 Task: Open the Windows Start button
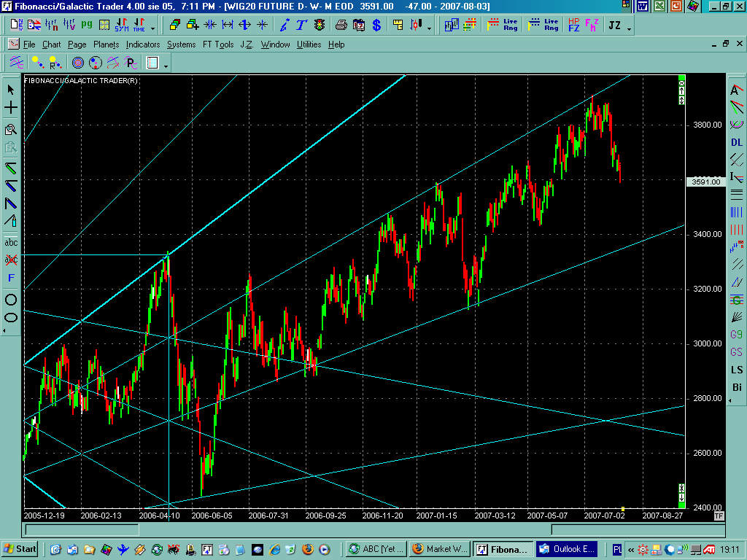pos(20,549)
